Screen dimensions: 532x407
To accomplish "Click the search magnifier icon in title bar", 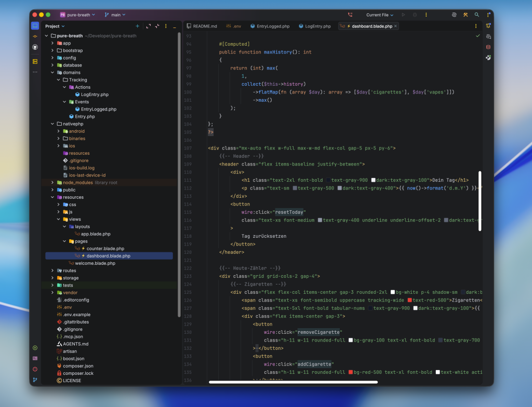I will click(477, 15).
